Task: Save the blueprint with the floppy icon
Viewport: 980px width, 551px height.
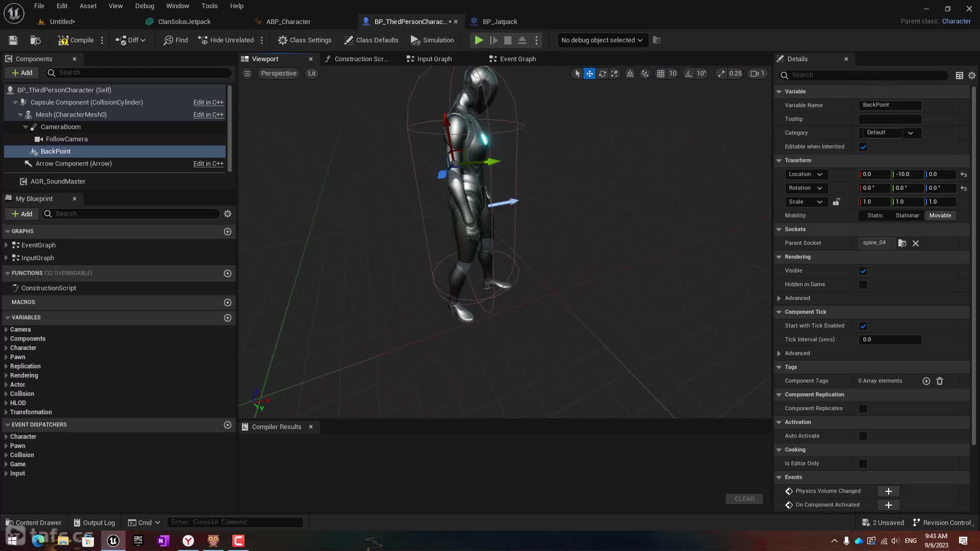Action: pyautogui.click(x=13, y=40)
